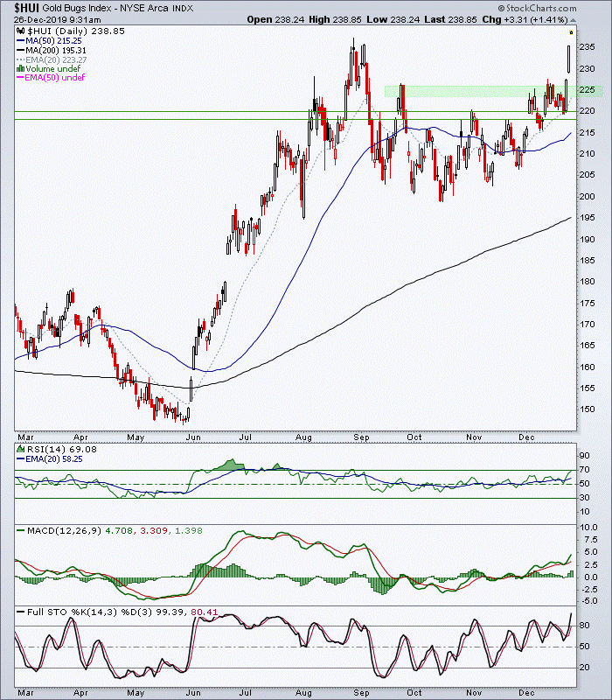Click the Last 238.85 quote value

pos(450,20)
